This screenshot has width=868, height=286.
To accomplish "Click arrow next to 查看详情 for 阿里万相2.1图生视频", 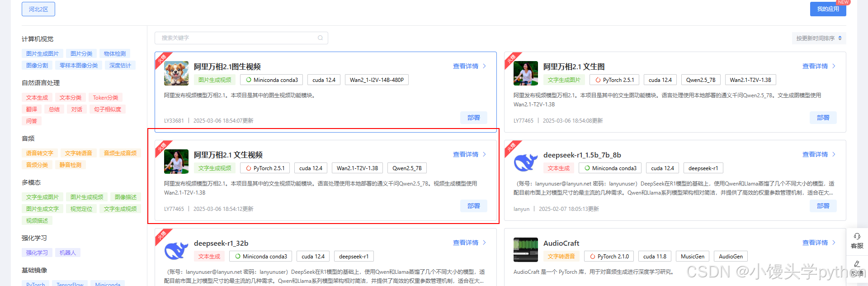I will (484, 66).
